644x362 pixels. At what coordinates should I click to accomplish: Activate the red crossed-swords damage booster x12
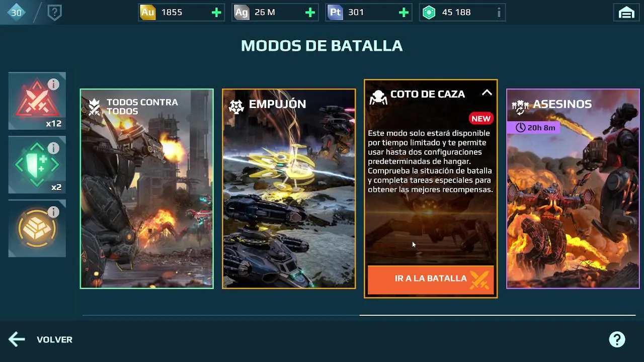[37, 101]
